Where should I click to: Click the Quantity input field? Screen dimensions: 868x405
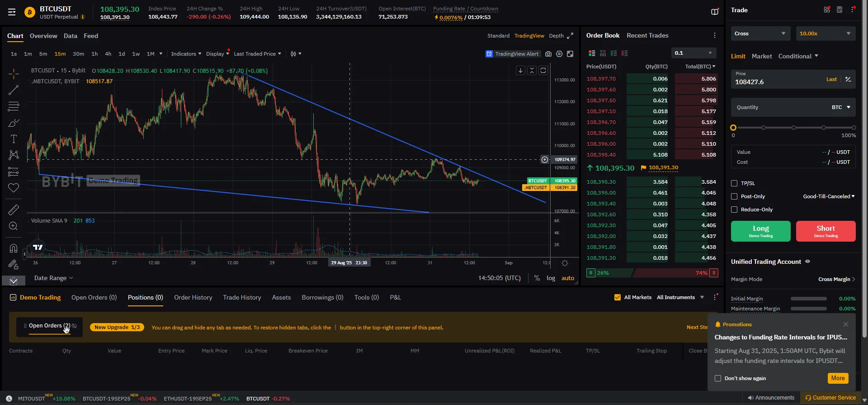(x=793, y=107)
